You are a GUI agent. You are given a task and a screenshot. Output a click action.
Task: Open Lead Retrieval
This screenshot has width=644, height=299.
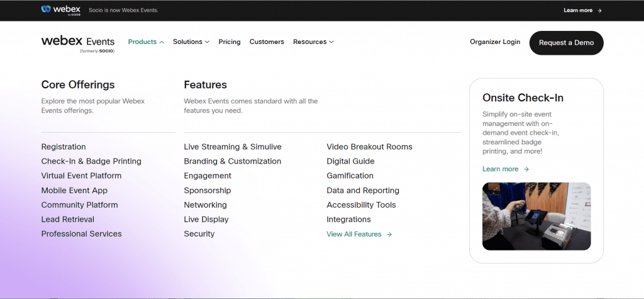68,219
